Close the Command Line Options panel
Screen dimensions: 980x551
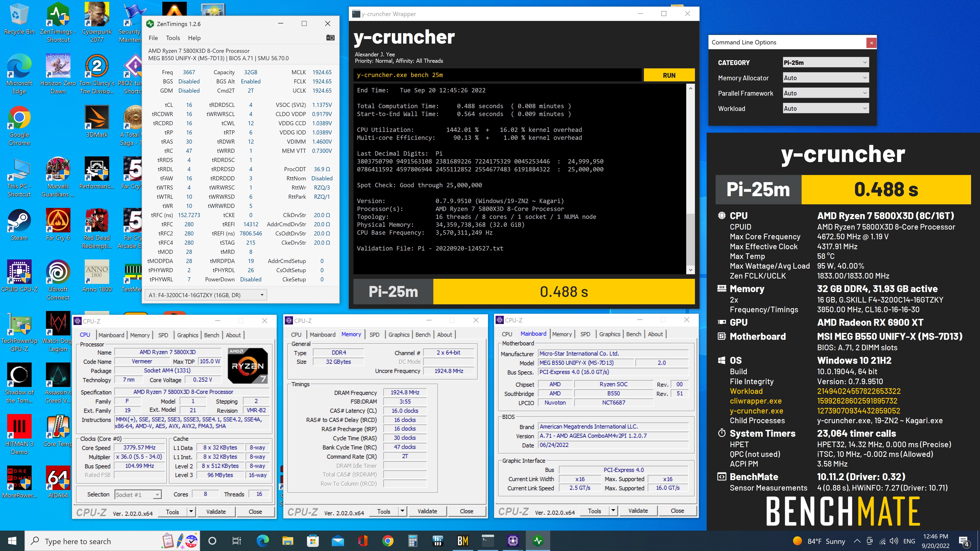871,43
